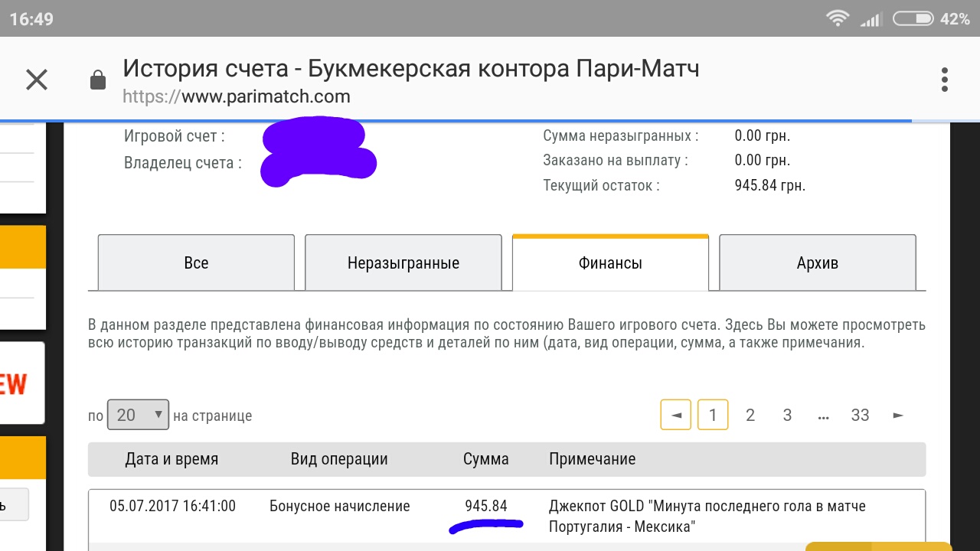Click the Вид операции column header
Viewport: 980px width, 551px height.
(339, 459)
